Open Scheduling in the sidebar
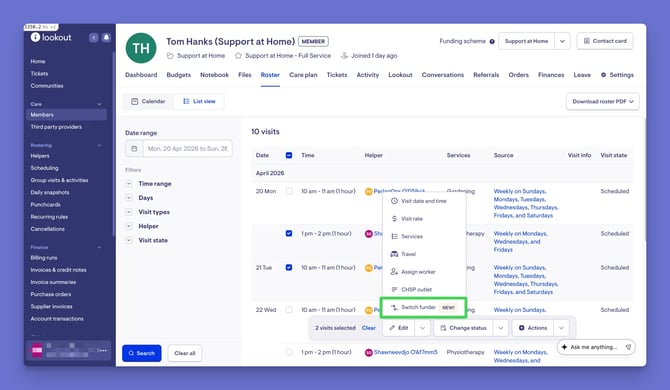 (44, 168)
